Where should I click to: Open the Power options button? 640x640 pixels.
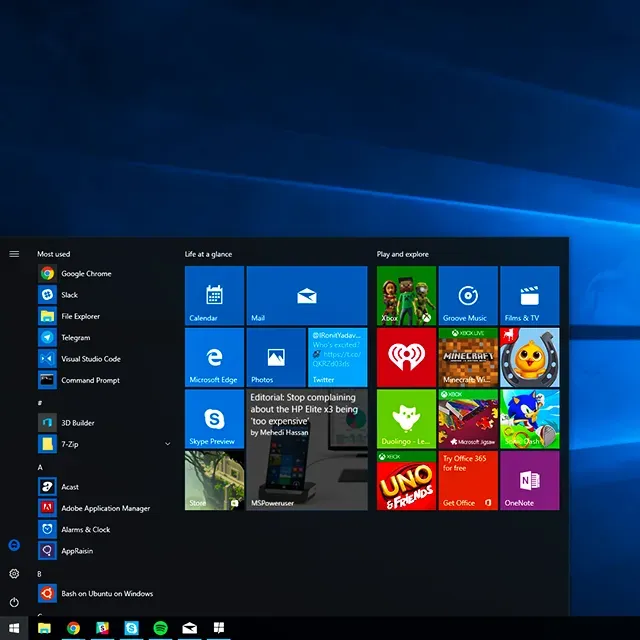(x=14, y=602)
